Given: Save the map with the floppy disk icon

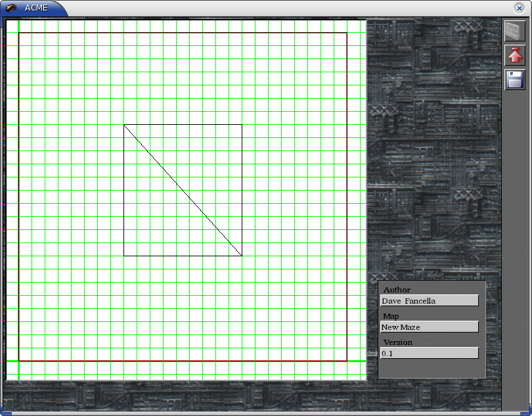Looking at the screenshot, I should pyautogui.click(x=515, y=80).
